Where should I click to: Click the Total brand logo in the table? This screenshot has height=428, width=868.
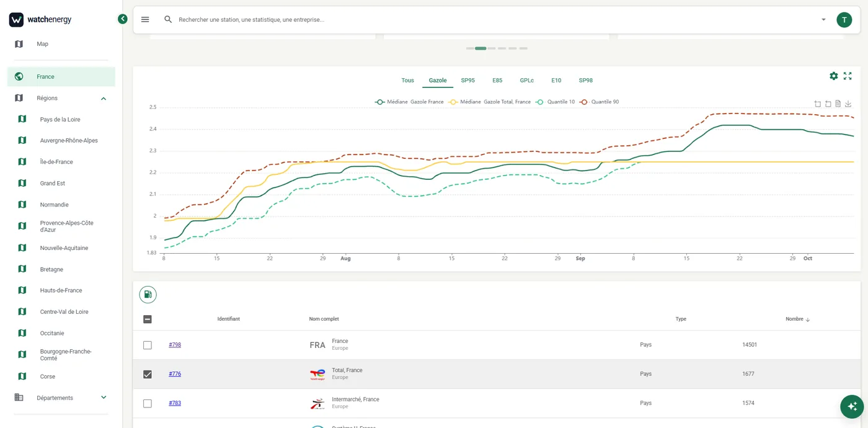[317, 374]
